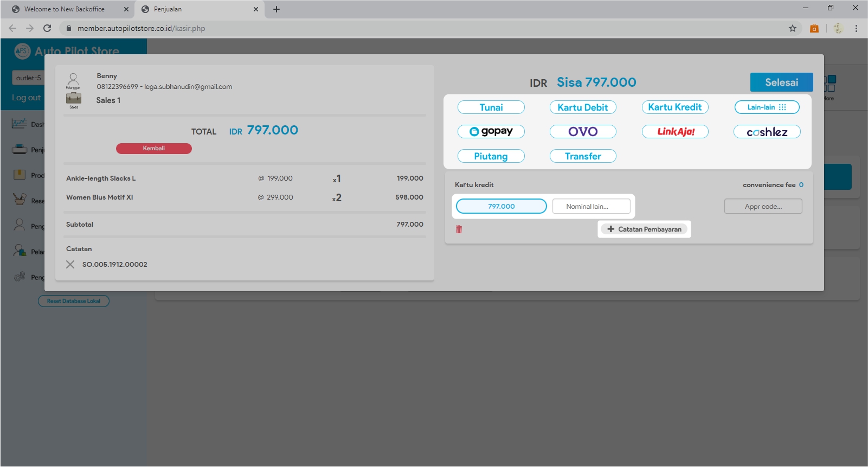This screenshot has width=868, height=467.
Task: Bookmark this page with star icon
Action: click(793, 28)
